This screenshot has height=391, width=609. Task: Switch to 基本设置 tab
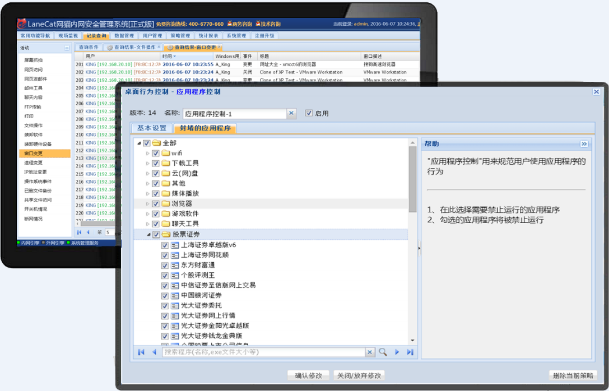[x=152, y=128]
